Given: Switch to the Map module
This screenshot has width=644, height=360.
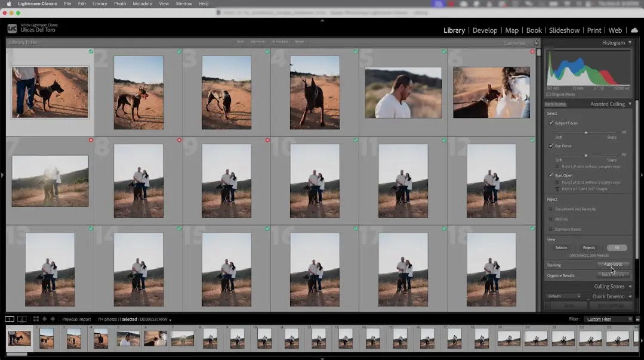Looking at the screenshot, I should [x=511, y=30].
